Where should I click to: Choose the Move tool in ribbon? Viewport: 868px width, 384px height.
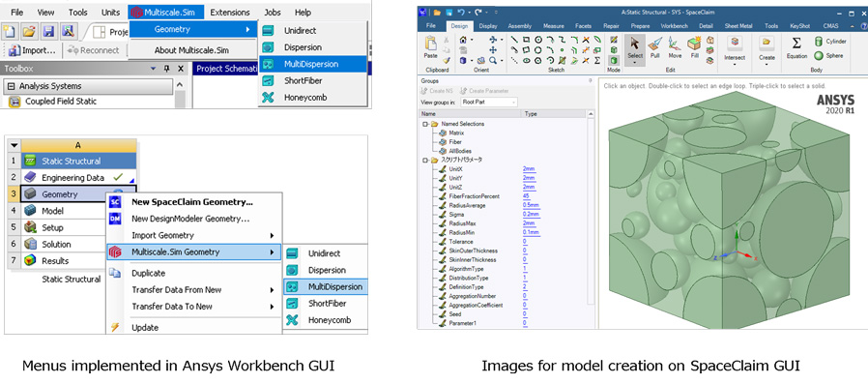(675, 46)
